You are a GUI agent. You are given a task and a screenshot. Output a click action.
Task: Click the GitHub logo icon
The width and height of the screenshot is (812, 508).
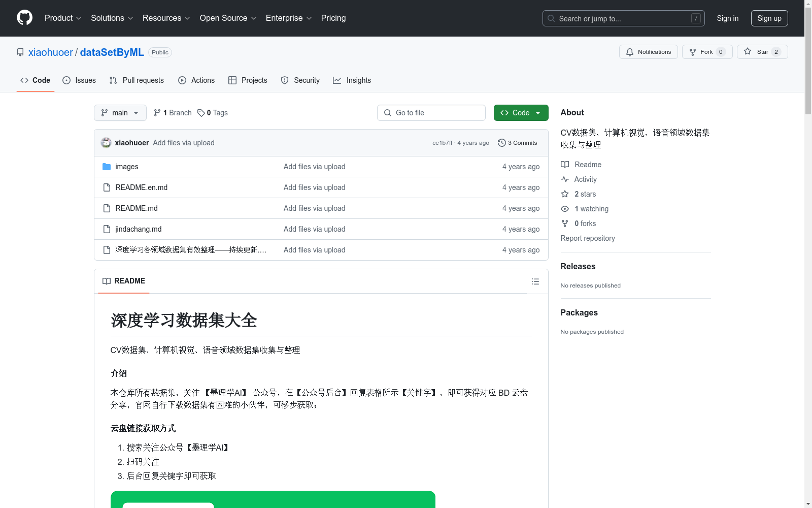[24, 18]
